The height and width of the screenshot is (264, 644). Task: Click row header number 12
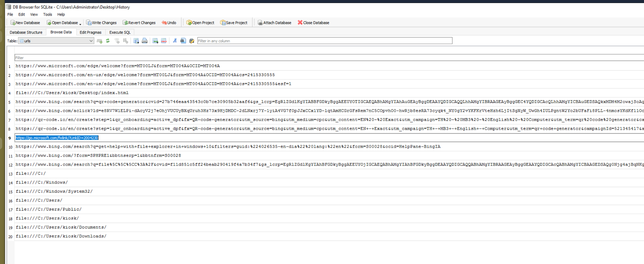(x=10, y=165)
